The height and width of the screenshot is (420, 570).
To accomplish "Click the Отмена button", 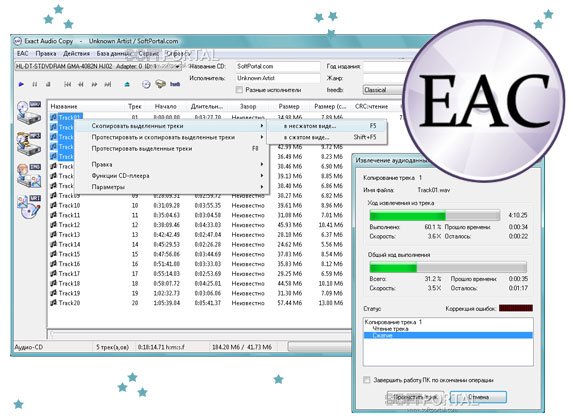I will [478, 397].
